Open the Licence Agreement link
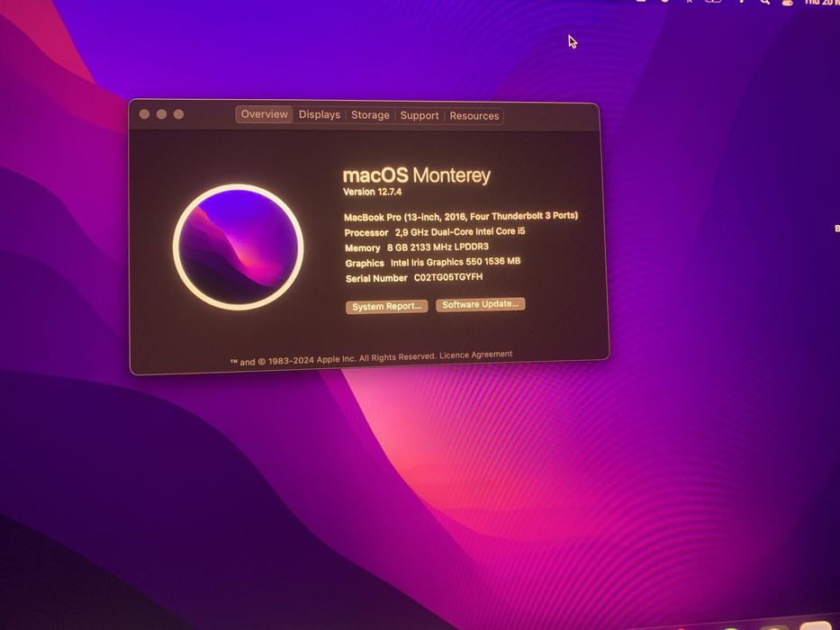The height and width of the screenshot is (630, 840). 475,355
